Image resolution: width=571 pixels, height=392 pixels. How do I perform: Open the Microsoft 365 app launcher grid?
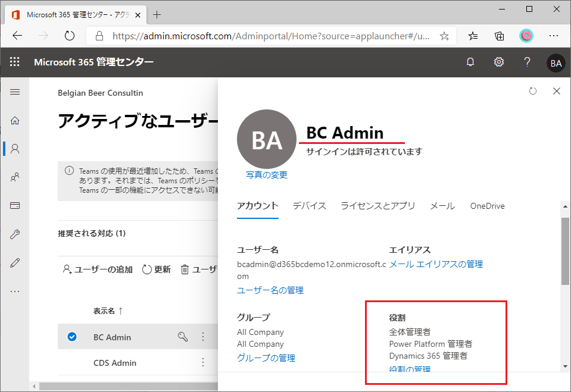pos(14,62)
